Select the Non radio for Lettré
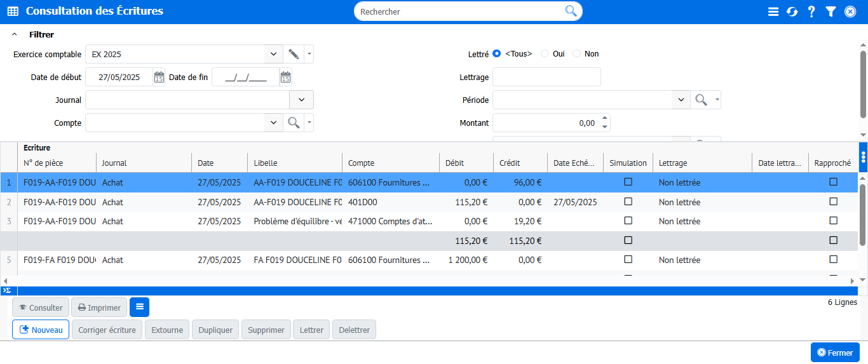This screenshot has width=868, height=364. pyautogui.click(x=576, y=54)
